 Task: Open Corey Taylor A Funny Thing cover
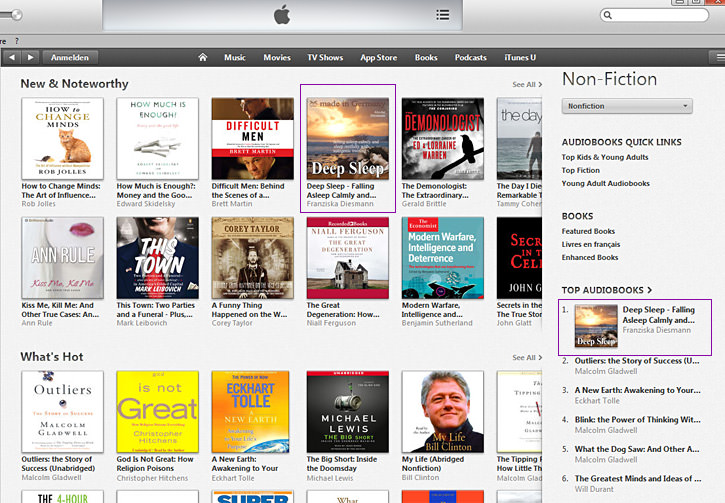[x=252, y=258]
